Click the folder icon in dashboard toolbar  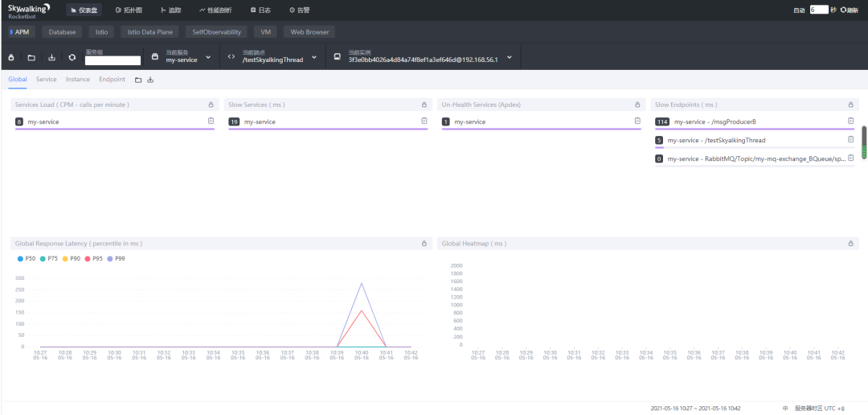31,57
